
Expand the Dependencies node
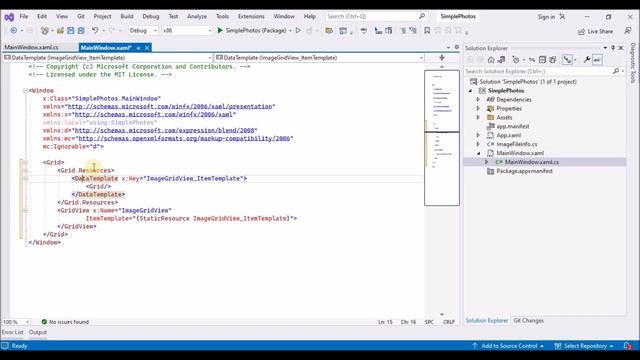(x=478, y=100)
